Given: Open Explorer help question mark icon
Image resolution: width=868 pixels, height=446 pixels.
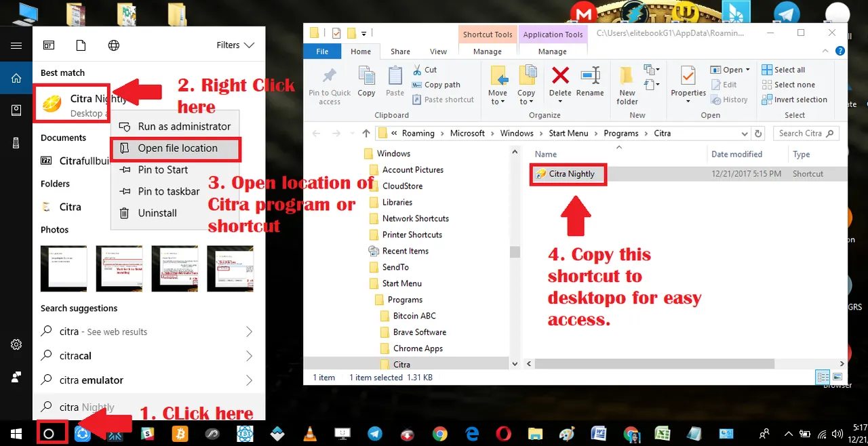Looking at the screenshot, I should [841, 52].
